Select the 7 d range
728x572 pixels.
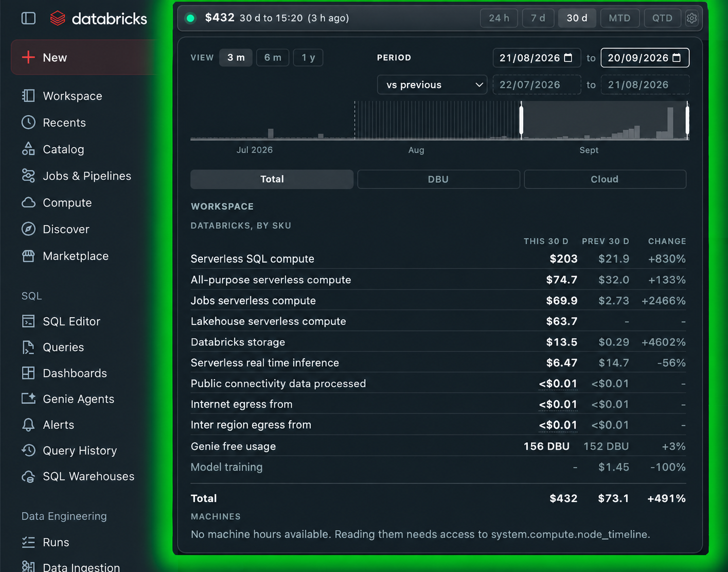click(538, 18)
